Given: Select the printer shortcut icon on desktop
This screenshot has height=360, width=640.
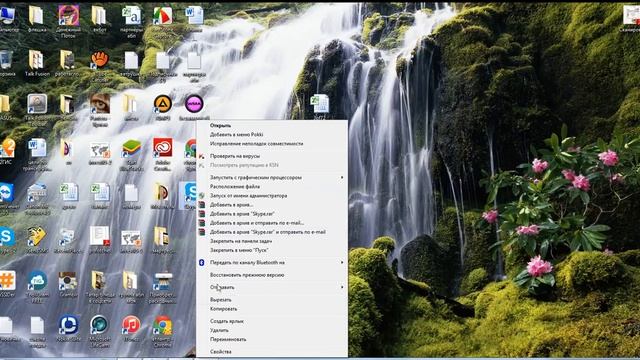Looking at the screenshot, I should [162, 281].
